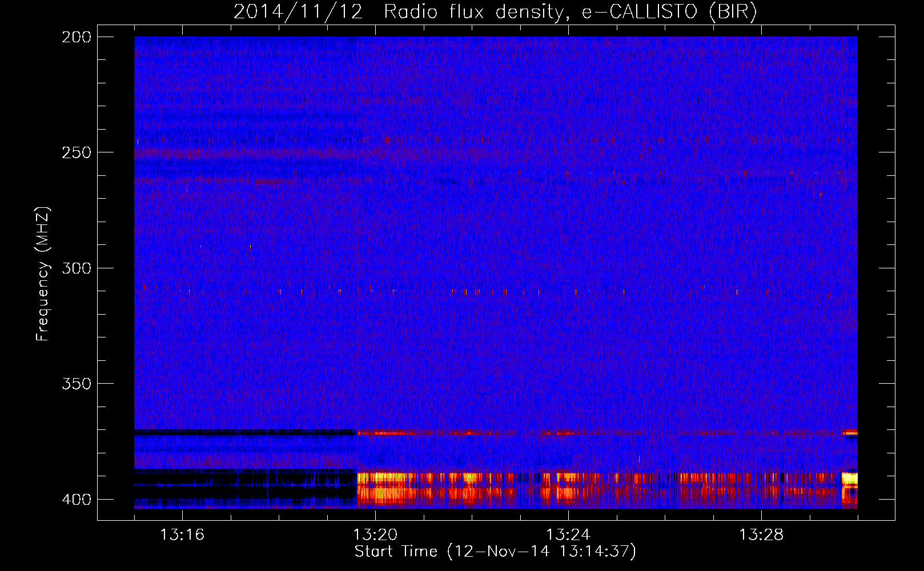Screen dimensions: 924x571
Task: Click the 13:28 time tick label
Action: click(761, 535)
